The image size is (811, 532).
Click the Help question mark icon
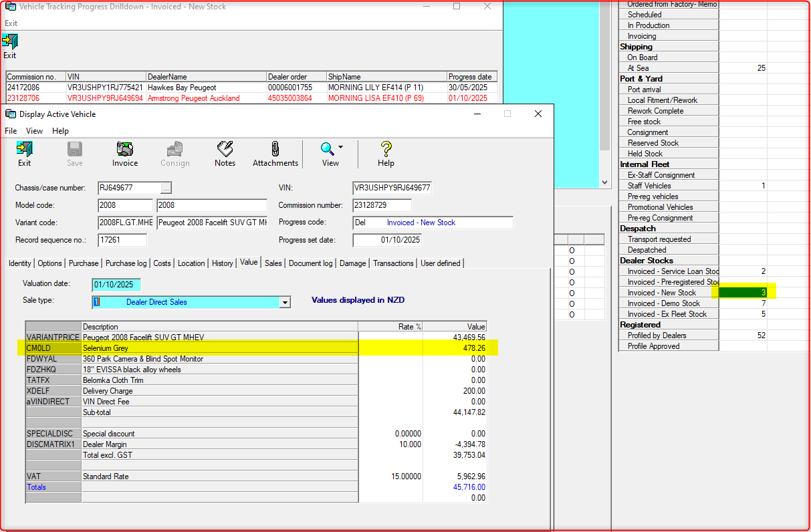click(x=386, y=149)
